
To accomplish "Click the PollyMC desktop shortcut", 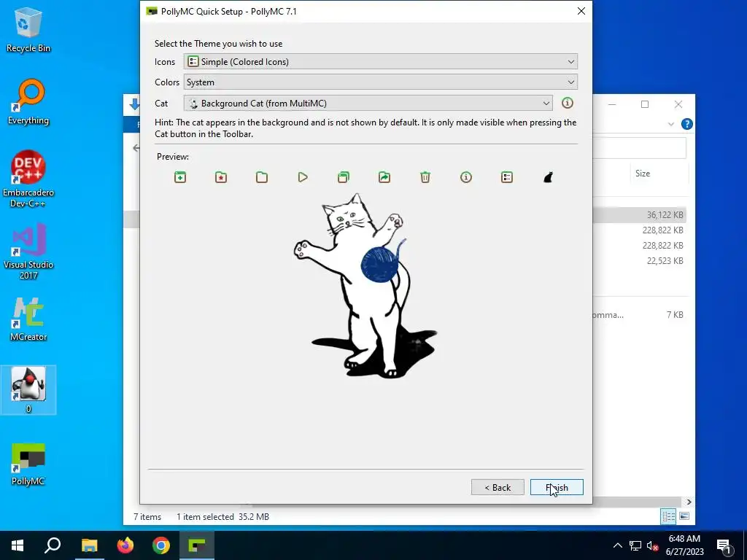I will (28, 464).
